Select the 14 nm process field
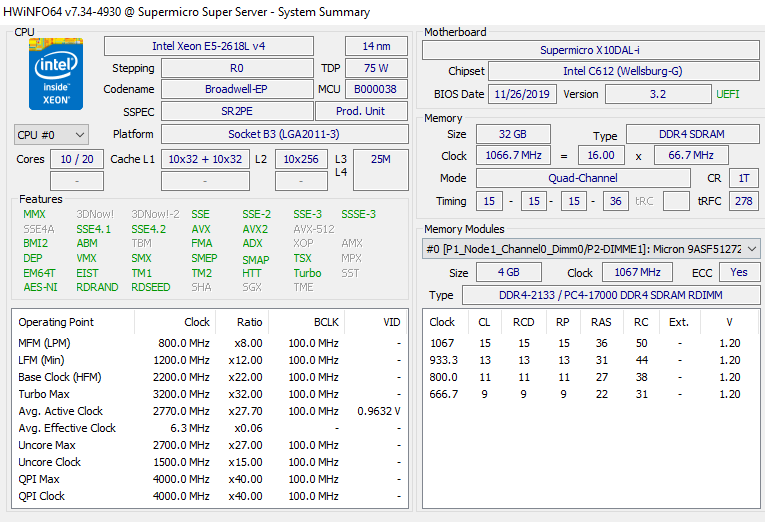This screenshot has width=765, height=522. pyautogui.click(x=376, y=46)
